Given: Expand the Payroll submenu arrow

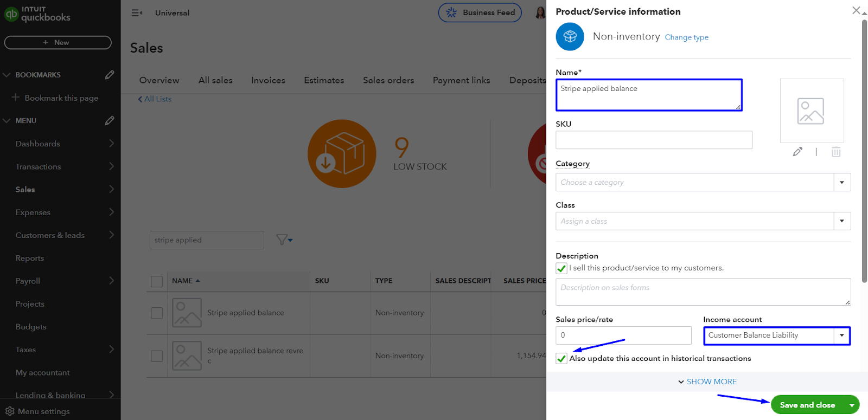Looking at the screenshot, I should coord(111,280).
